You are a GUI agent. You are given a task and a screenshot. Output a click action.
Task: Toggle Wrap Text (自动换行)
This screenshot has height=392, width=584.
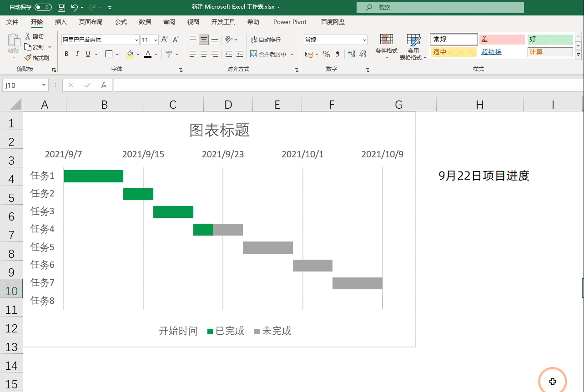coord(266,40)
